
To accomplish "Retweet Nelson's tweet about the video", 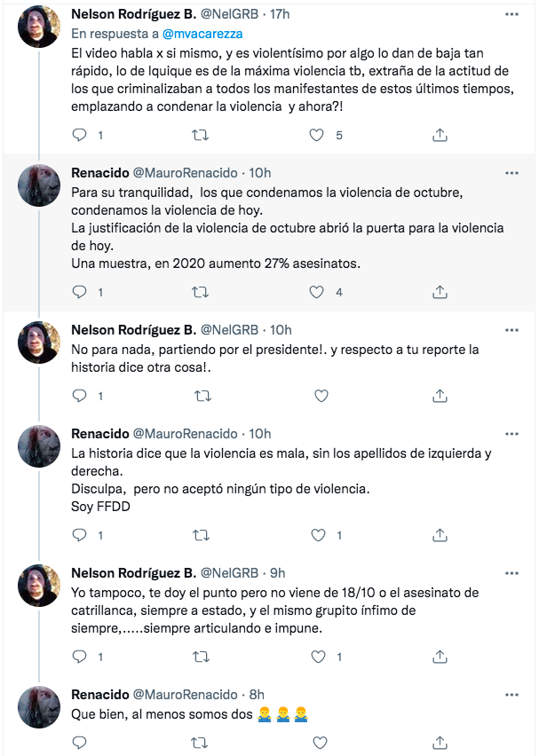I will [201, 135].
